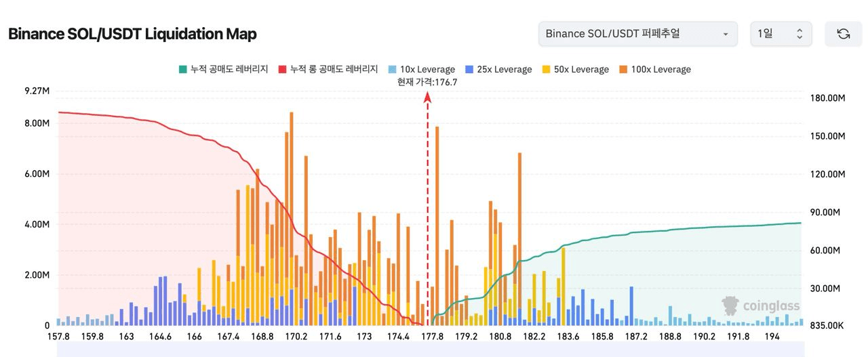The width and height of the screenshot is (868, 357).
Task: Click the 173 price axis label
Action: 364,337
